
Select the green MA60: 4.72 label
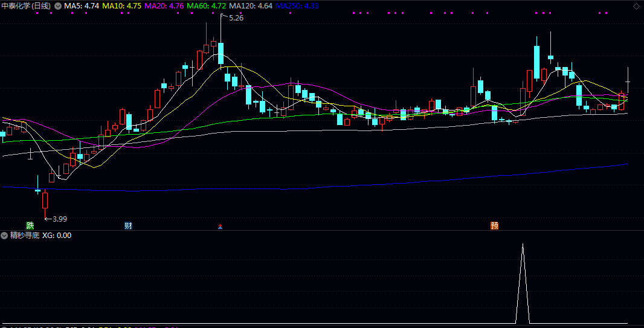pos(206,6)
